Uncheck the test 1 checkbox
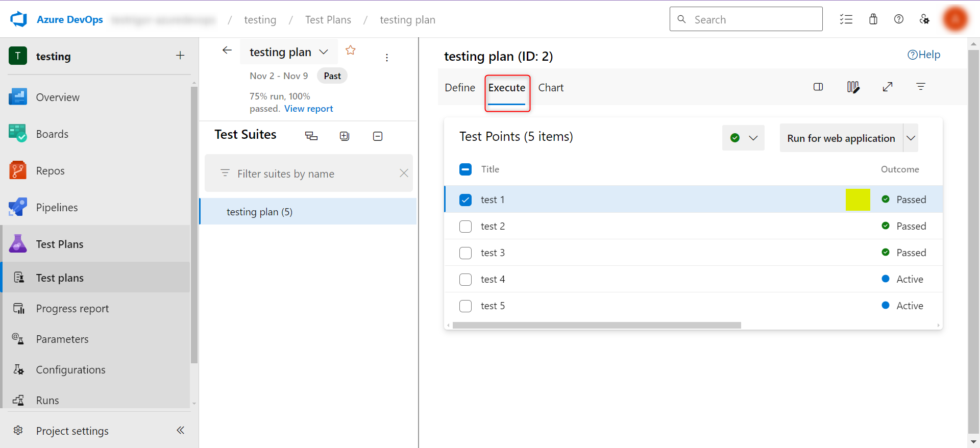 [465, 200]
